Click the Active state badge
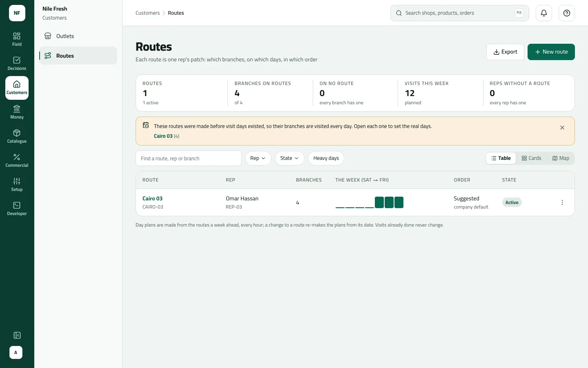588x368 pixels. click(x=512, y=202)
